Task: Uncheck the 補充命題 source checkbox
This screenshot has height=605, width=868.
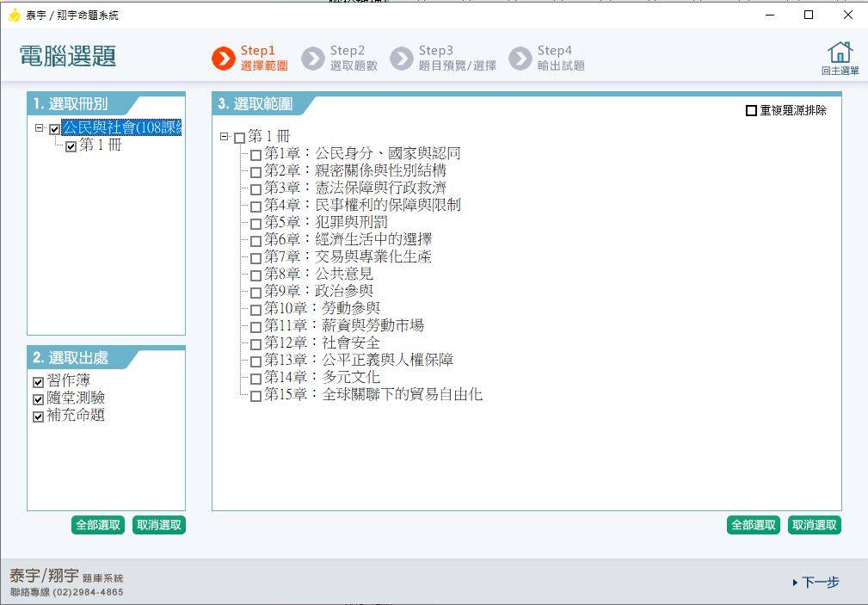Action: click(38, 417)
